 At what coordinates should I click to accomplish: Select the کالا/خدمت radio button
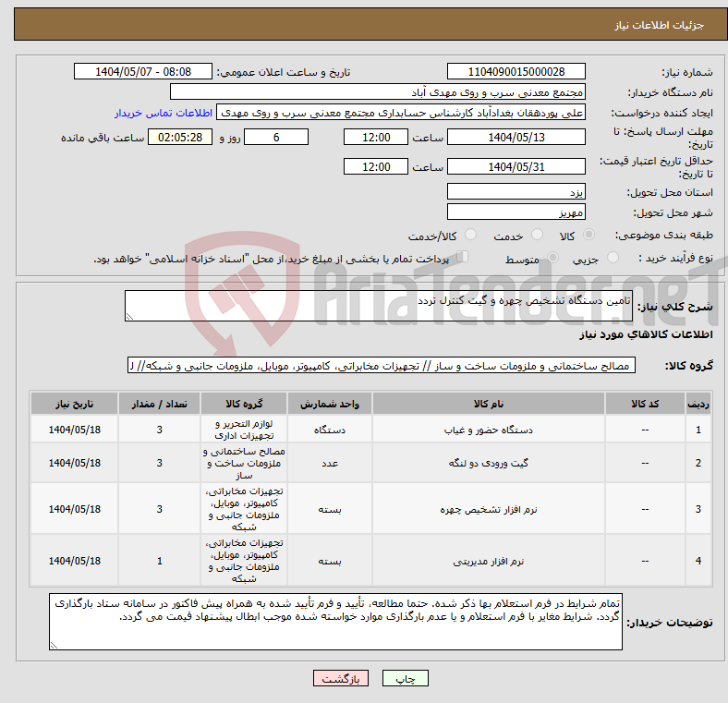(x=470, y=235)
